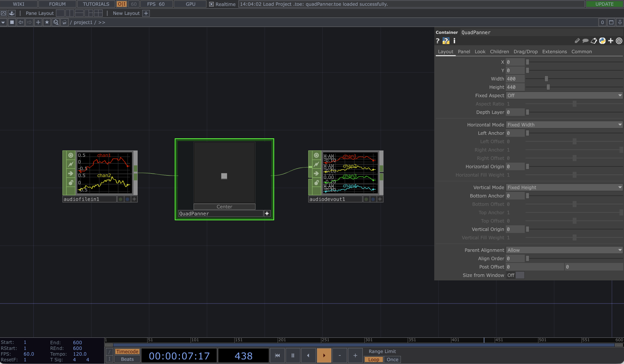This screenshot has height=364, width=624.
Task: Click the bypass arrow flag on audiodevout1
Action: point(316,174)
